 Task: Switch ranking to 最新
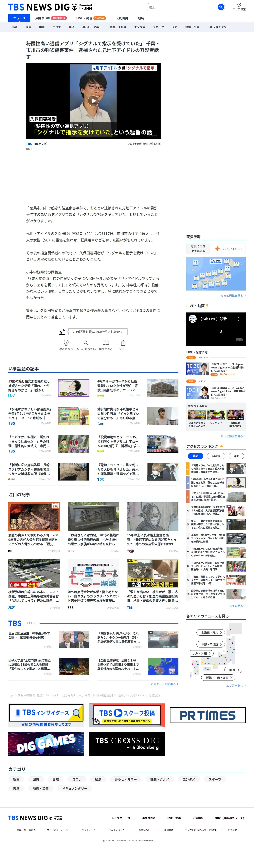tap(196, 456)
